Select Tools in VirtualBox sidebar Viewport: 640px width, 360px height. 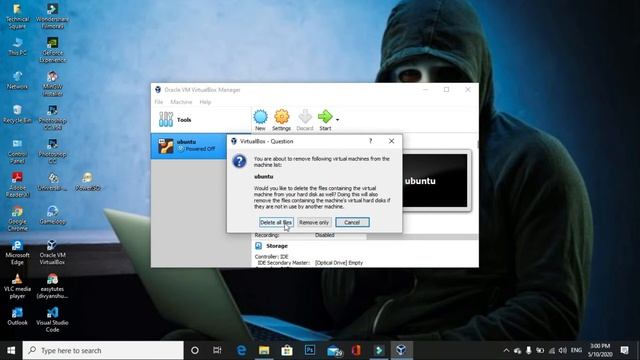tap(201, 120)
